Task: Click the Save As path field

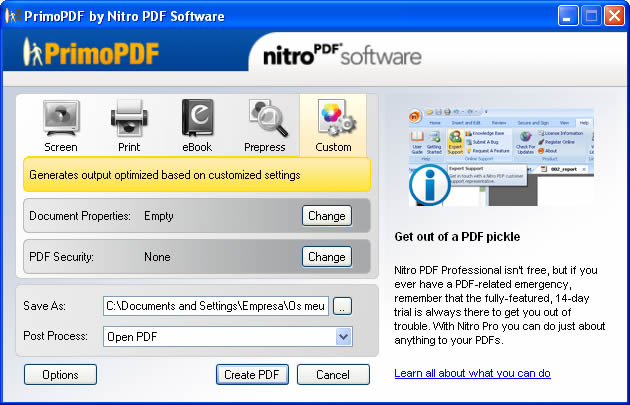Action: 216,306
